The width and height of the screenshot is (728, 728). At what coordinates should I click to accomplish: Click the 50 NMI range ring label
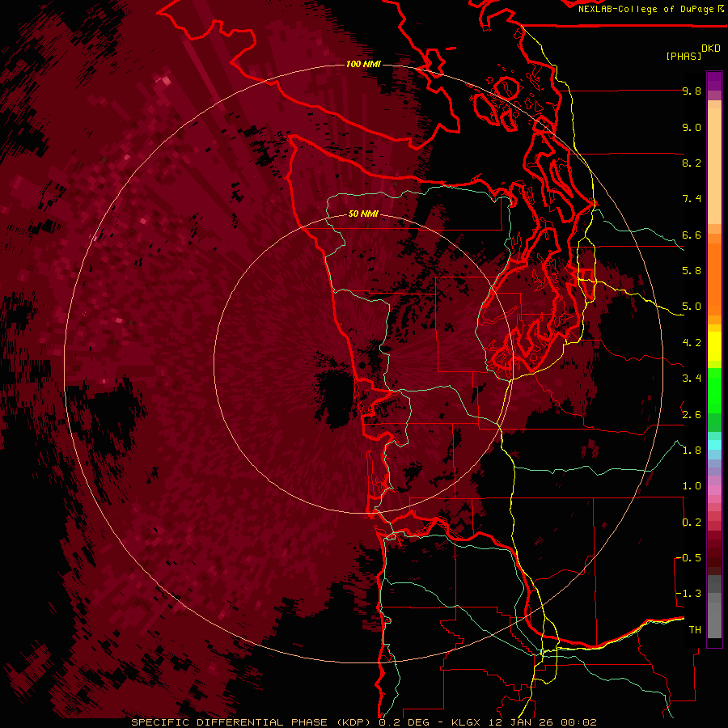click(363, 214)
